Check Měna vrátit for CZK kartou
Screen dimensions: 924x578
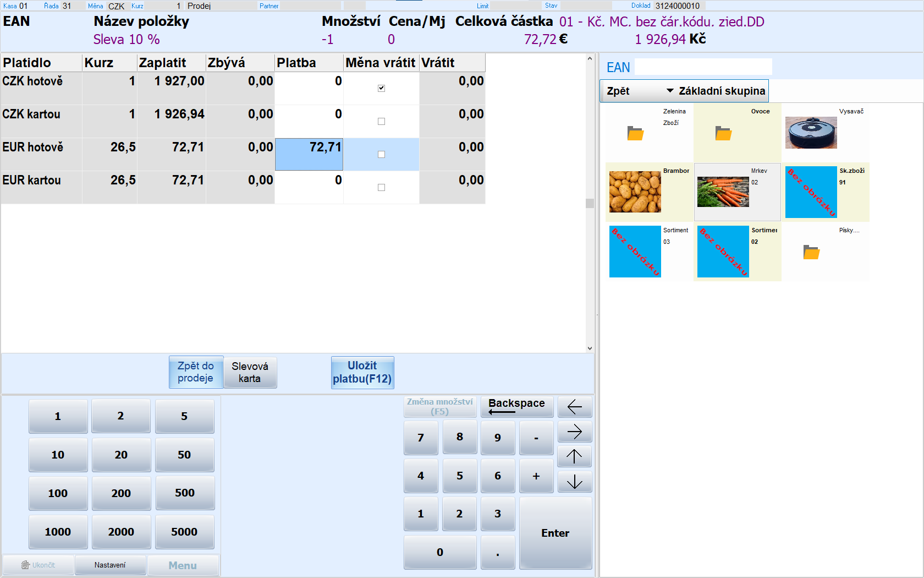click(x=381, y=121)
